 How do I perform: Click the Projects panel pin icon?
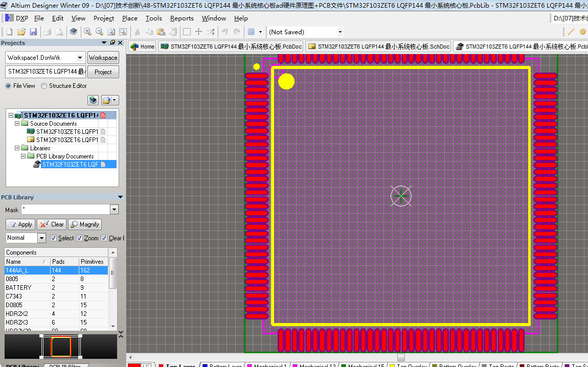(112, 43)
